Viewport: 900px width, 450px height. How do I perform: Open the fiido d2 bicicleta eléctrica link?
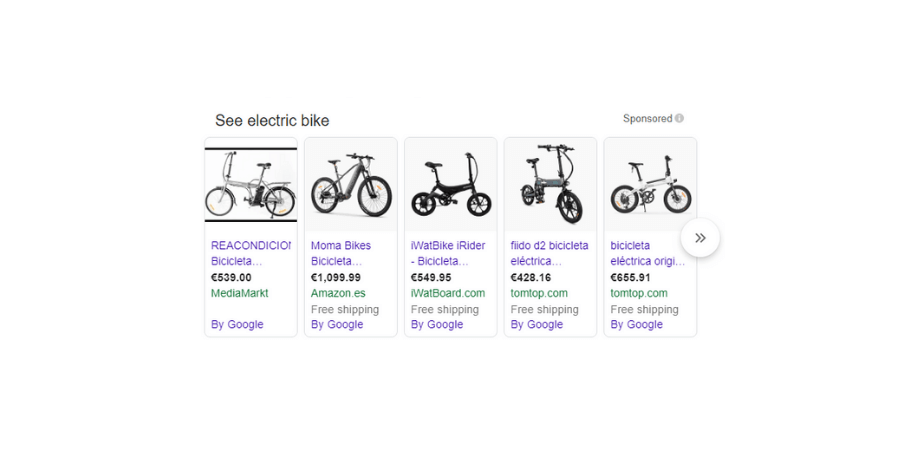click(549, 253)
